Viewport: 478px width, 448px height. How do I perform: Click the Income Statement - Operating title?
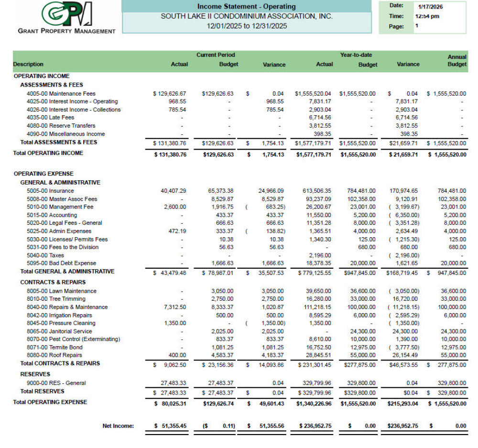click(x=246, y=7)
